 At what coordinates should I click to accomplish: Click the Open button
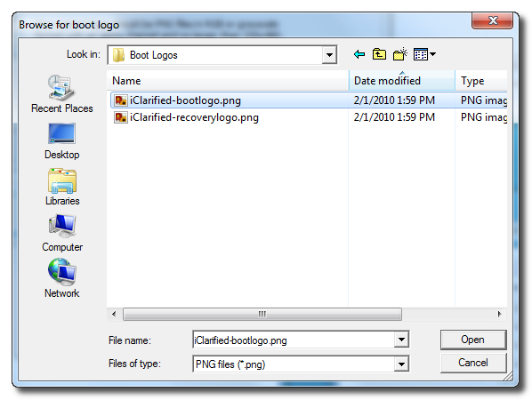click(473, 340)
